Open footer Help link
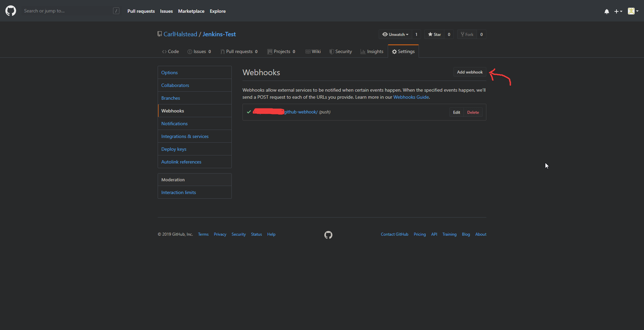This screenshot has height=330, width=644. coord(271,234)
